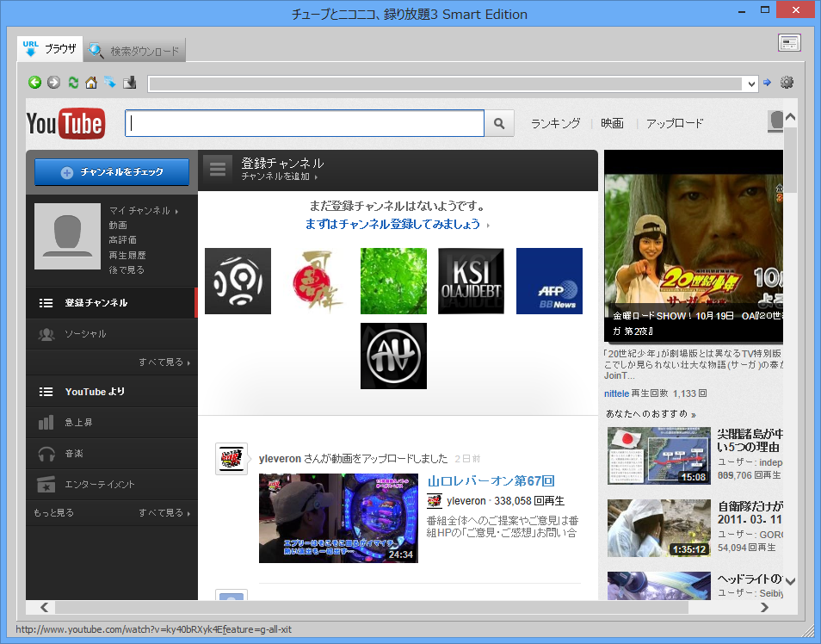Click the YouTube logo
821x644 pixels.
pos(65,124)
